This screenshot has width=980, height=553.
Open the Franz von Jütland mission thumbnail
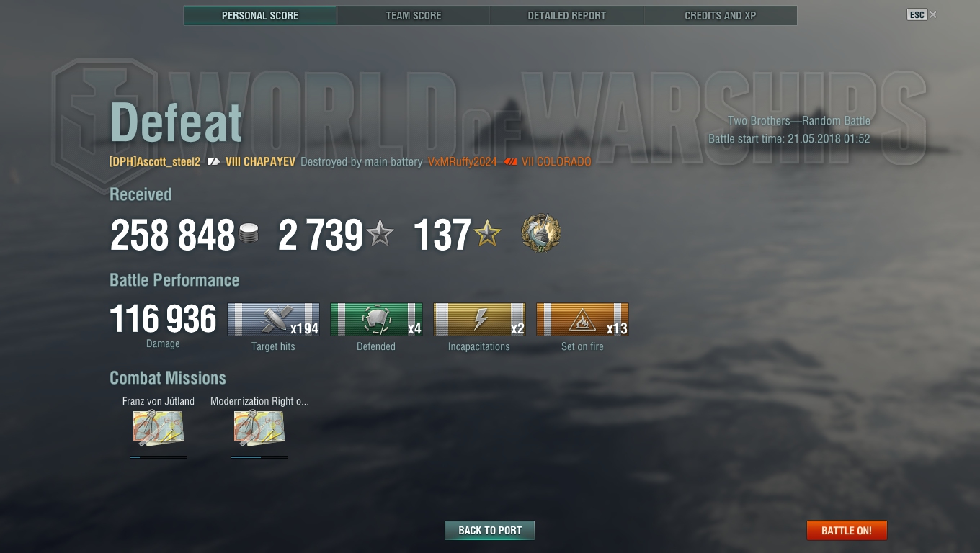[x=159, y=428]
